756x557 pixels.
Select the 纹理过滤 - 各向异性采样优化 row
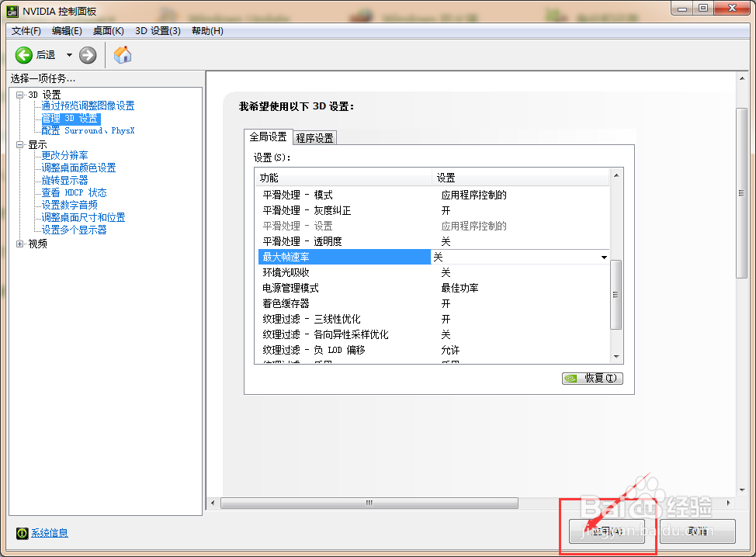click(434, 334)
